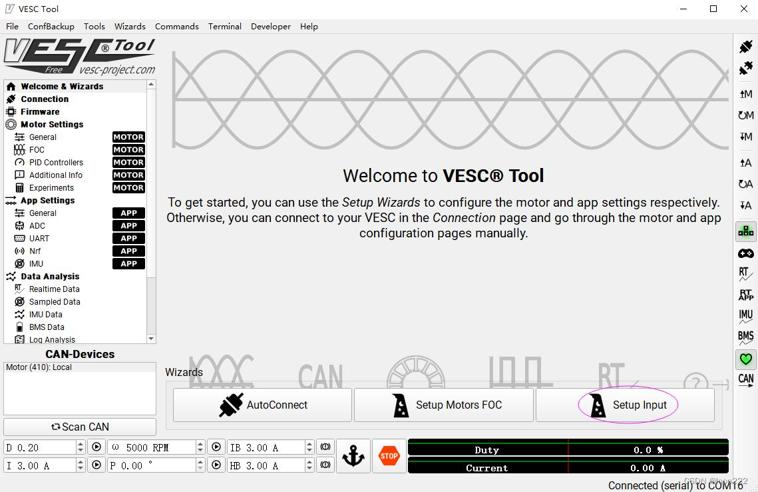Screen dimensions: 758x492
Task: Select Nrf under App Settings
Action: pyautogui.click(x=75, y=251)
